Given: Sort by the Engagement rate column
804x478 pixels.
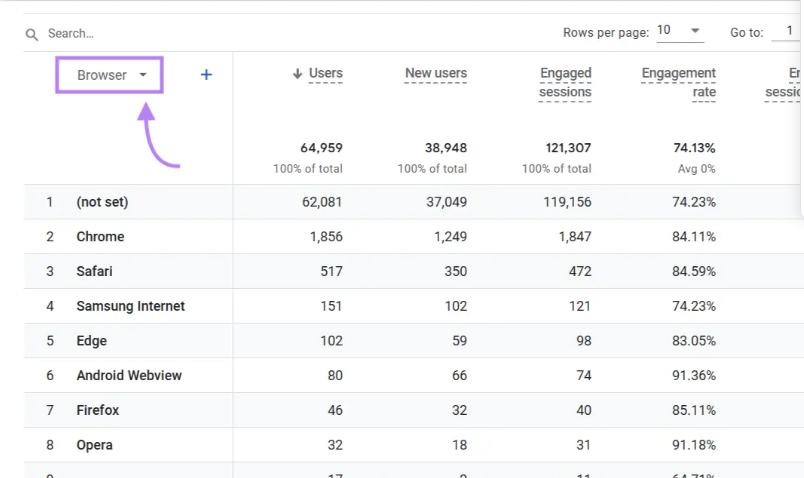Looking at the screenshot, I should point(678,83).
